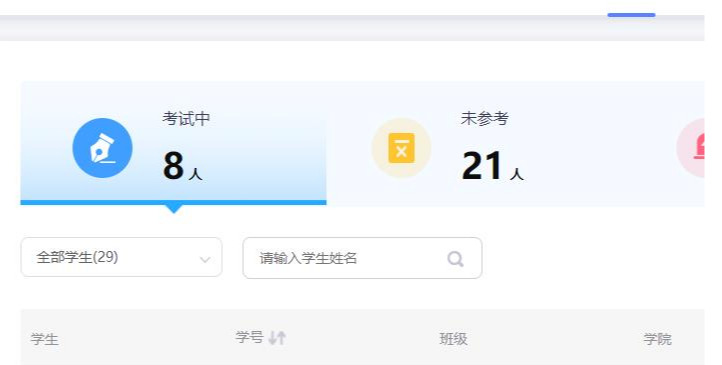This screenshot has height=365, width=722.
Task: Sort by 学号 using the arrows icon
Action: pos(277,338)
